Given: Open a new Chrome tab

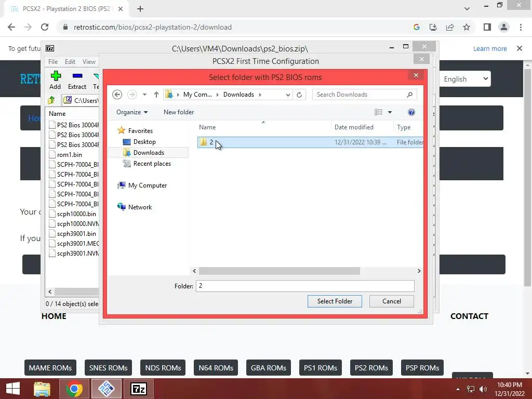Looking at the screenshot, I should click(x=140, y=9).
